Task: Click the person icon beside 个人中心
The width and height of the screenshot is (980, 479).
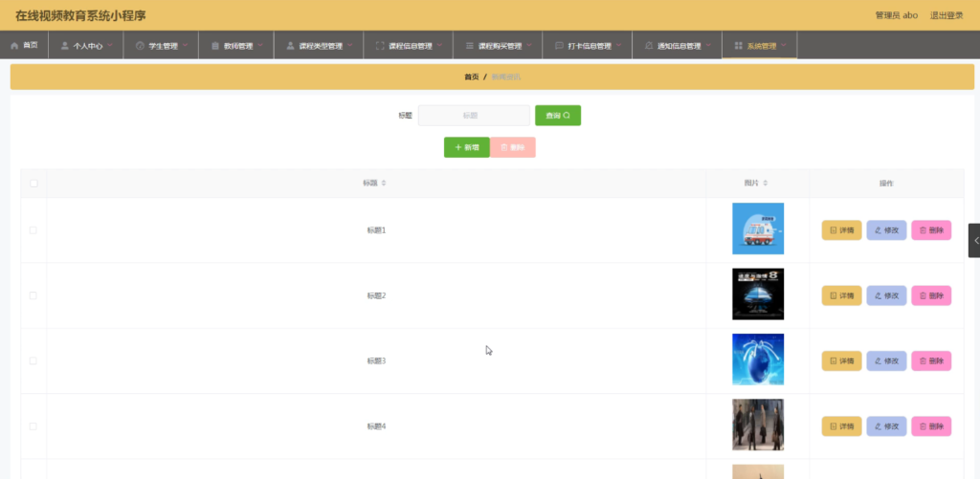Action: (x=64, y=46)
